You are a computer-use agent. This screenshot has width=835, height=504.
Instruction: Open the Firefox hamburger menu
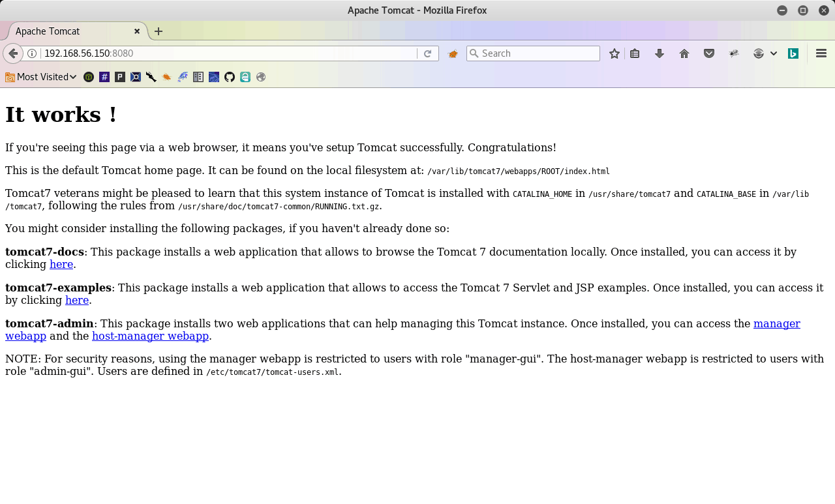coord(821,53)
